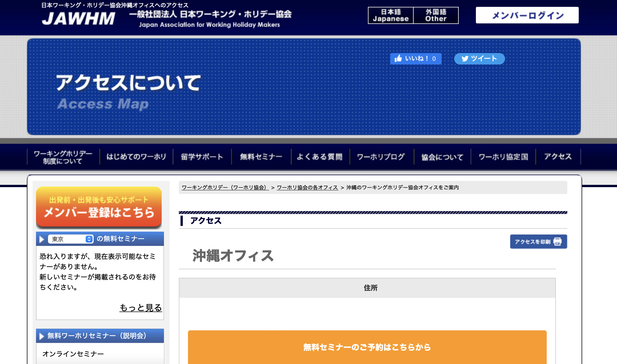The width and height of the screenshot is (617, 364).
Task: Click the printer icon on アクセスを印刷
Action: [x=557, y=242]
